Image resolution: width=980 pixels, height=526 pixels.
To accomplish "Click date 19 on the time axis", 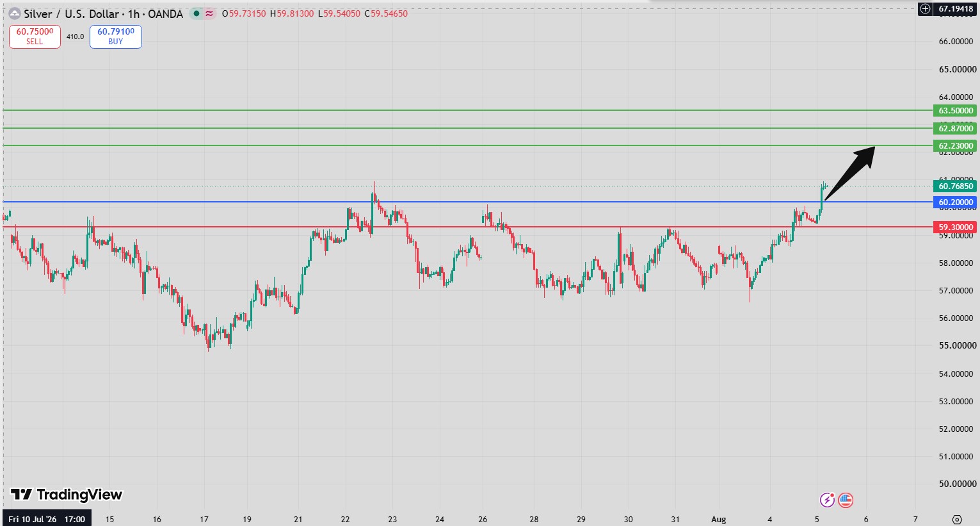I will click(x=247, y=520).
